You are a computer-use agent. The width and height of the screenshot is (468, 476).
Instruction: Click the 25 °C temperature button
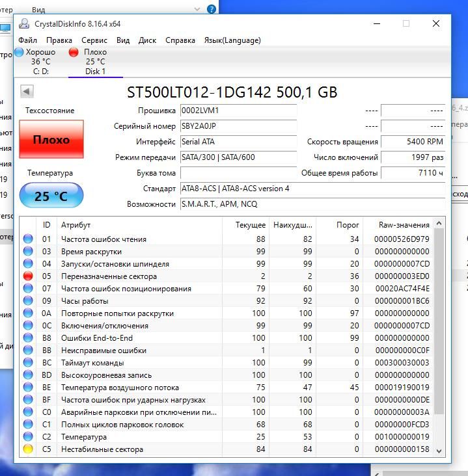pos(51,196)
